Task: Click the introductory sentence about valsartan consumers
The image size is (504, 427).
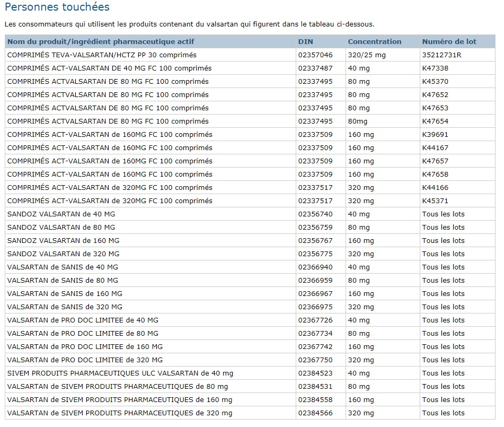Action: click(x=190, y=24)
